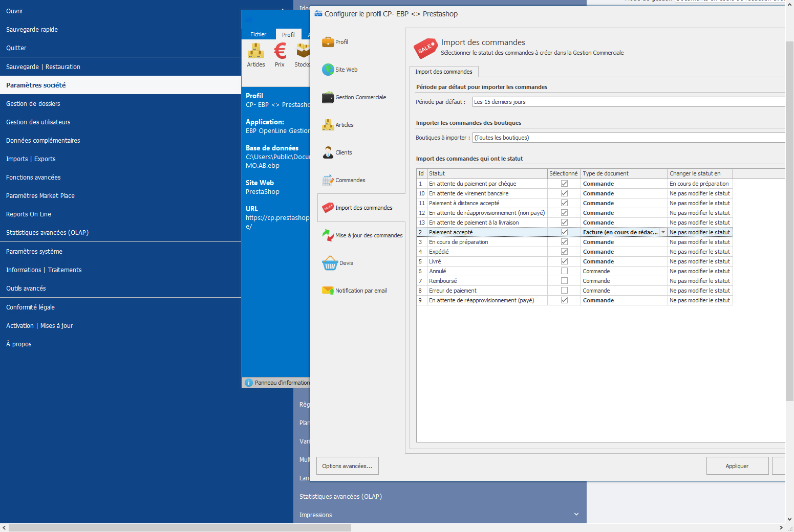Image resolution: width=794 pixels, height=532 pixels.
Task: Click the 'Options avancées...' button
Action: pos(348,466)
